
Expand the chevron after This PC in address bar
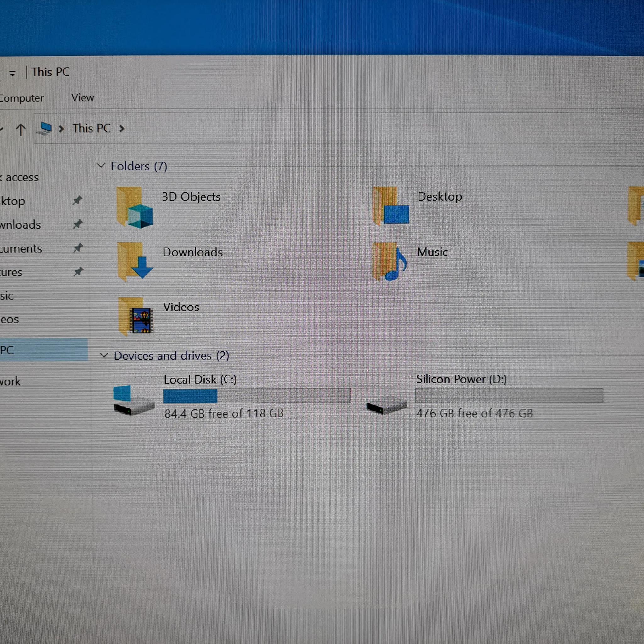tap(122, 128)
